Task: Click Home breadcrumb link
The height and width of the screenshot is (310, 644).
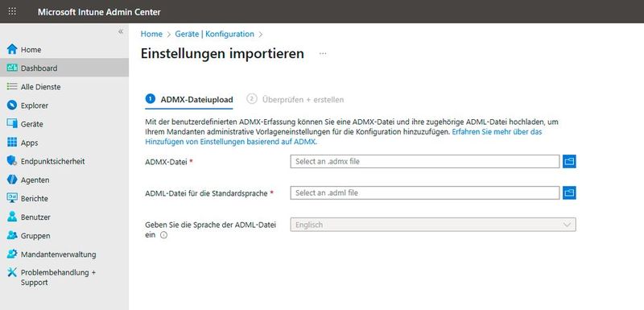Action: 151,34
